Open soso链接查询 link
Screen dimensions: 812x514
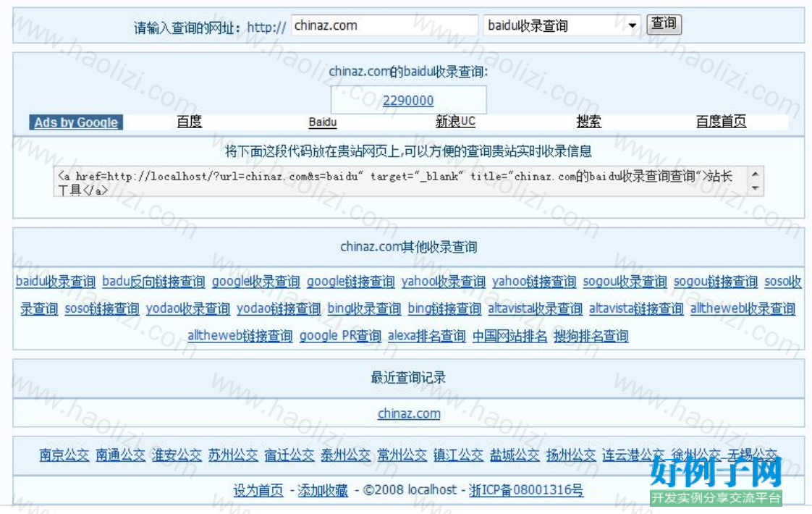pos(102,309)
